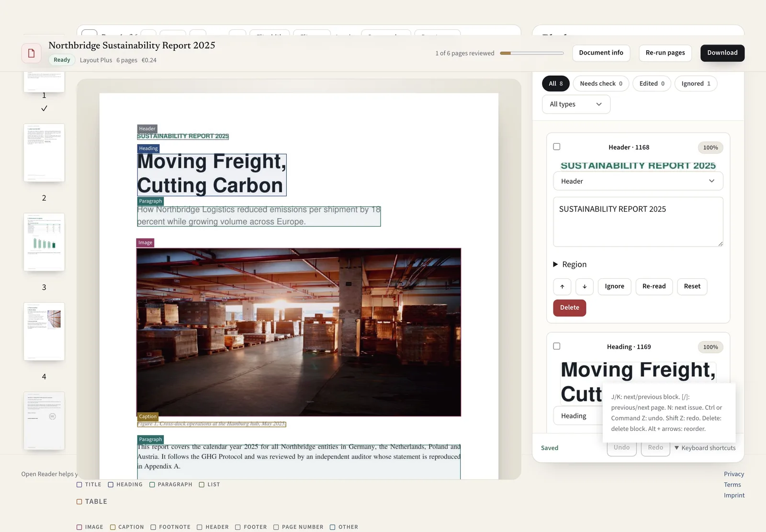Viewport: 766px width, 532px height.
Task: Toggle the LIST legend checkbox
Action: click(x=202, y=485)
